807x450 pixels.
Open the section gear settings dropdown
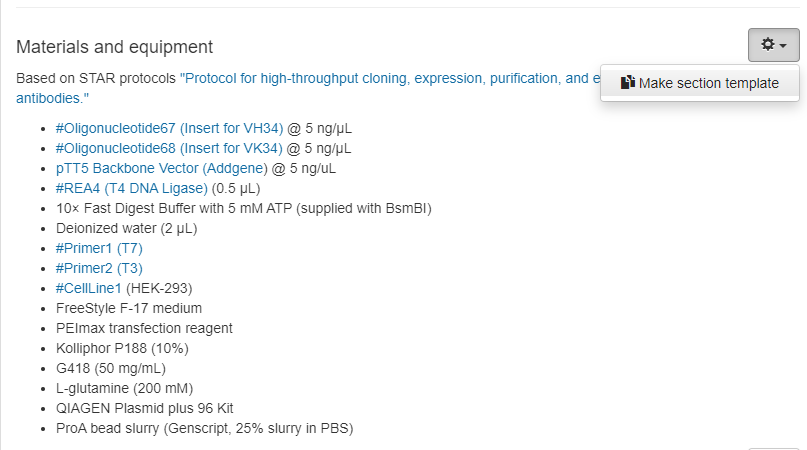pyautogui.click(x=773, y=45)
